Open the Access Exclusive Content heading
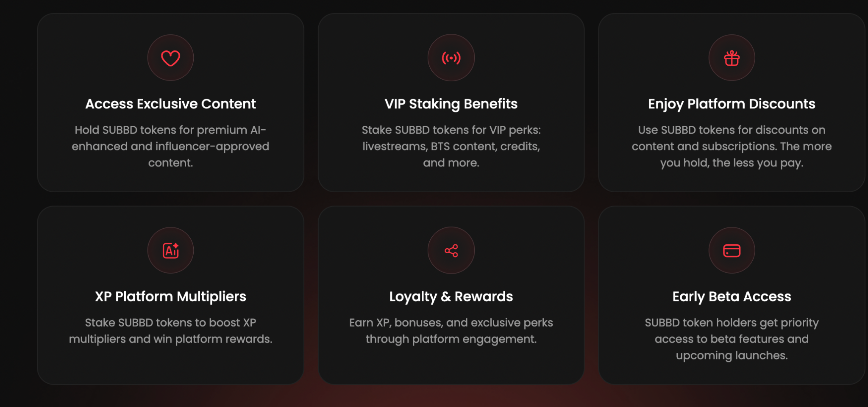Screen dimensions: 868x407 coord(170,104)
